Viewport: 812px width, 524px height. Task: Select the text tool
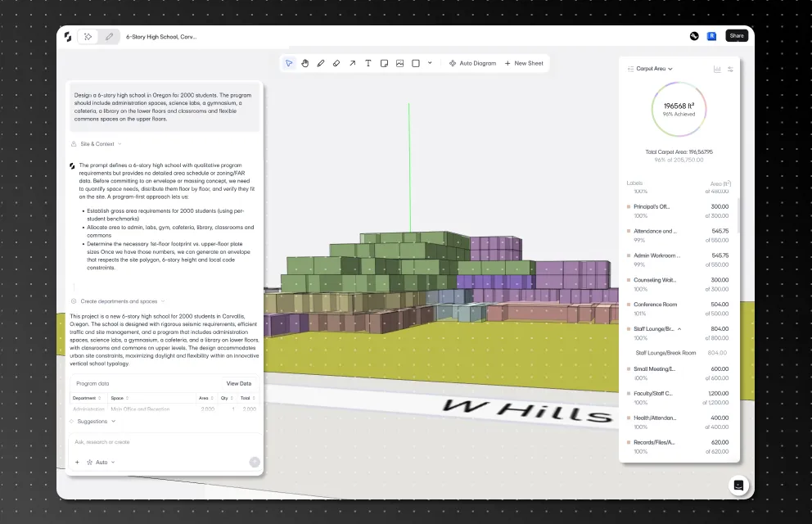pyautogui.click(x=368, y=63)
